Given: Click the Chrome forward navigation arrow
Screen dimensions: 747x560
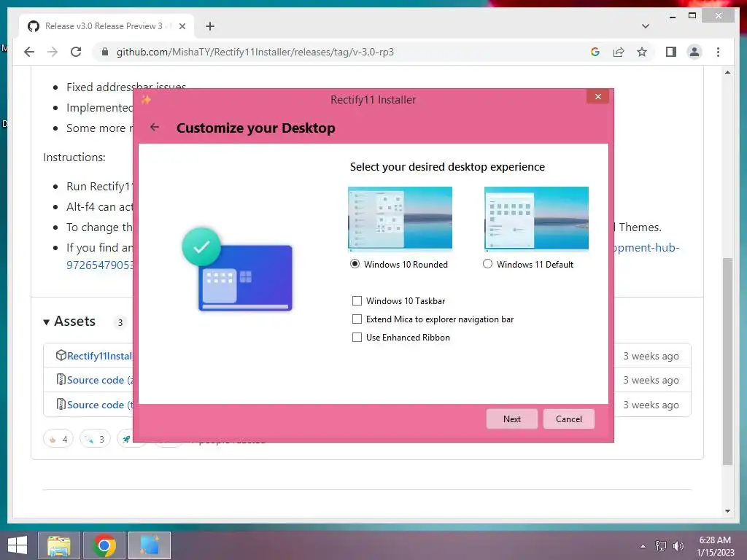Looking at the screenshot, I should tap(53, 52).
